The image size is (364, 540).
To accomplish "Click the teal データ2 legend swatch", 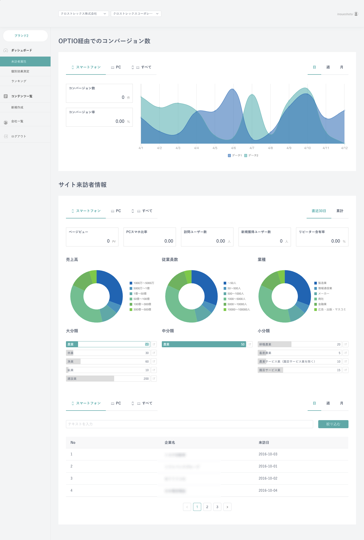I will [x=246, y=156].
